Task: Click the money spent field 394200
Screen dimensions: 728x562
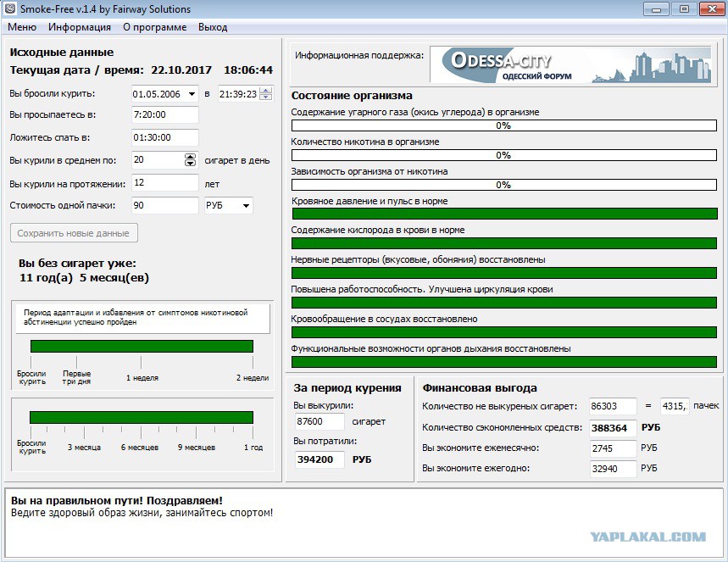Action: pos(320,459)
